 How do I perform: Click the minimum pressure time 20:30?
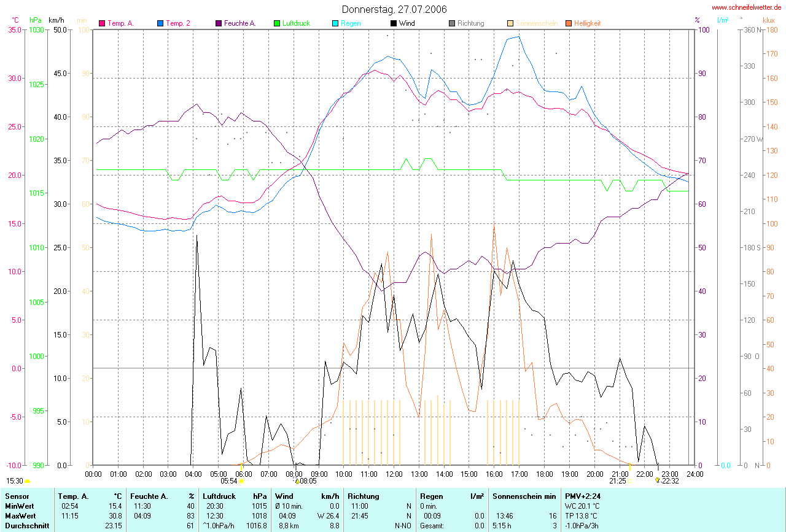(214, 506)
